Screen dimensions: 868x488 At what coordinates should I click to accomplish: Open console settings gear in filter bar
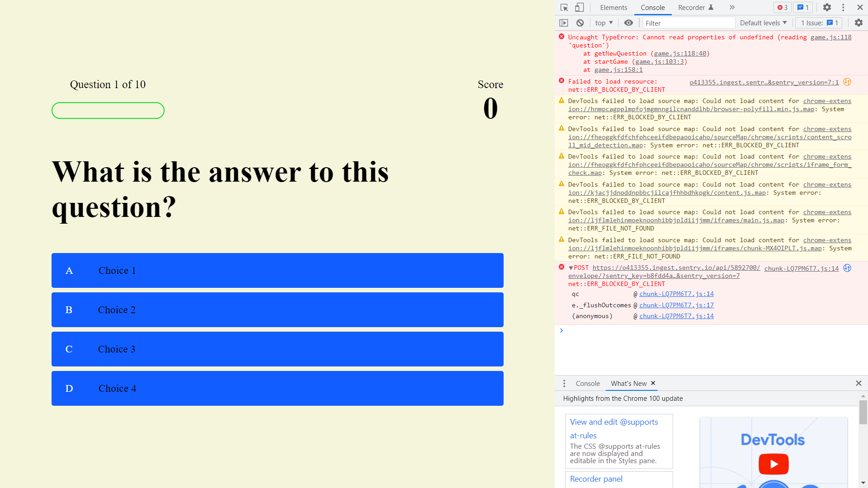pyautogui.click(x=859, y=23)
